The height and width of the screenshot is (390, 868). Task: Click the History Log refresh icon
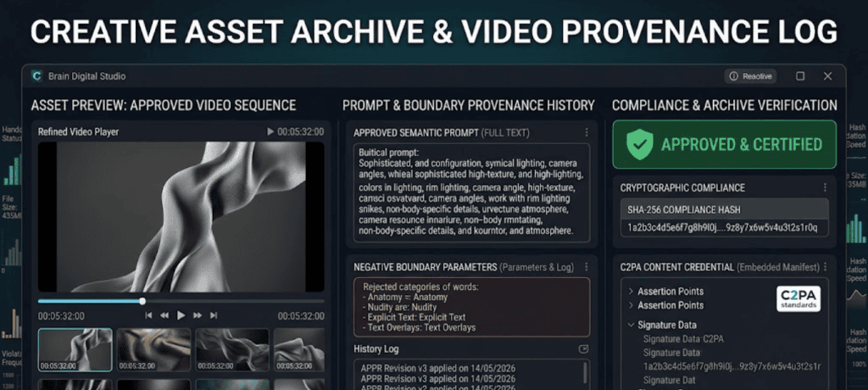point(583,349)
